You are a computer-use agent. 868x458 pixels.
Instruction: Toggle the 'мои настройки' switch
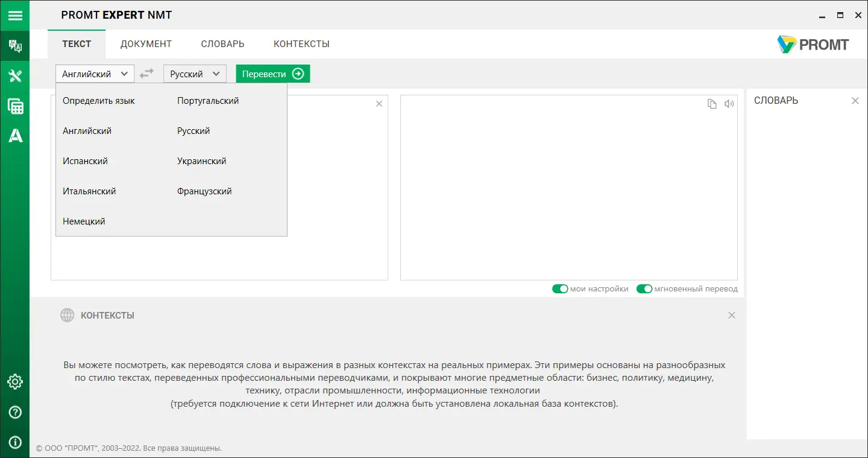560,289
